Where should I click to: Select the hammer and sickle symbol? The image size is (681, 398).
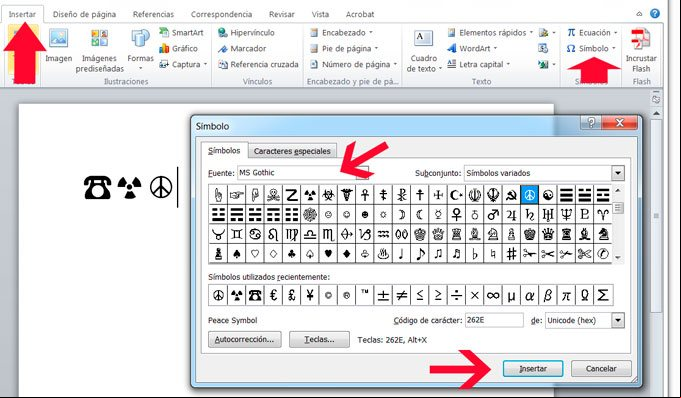pos(511,195)
